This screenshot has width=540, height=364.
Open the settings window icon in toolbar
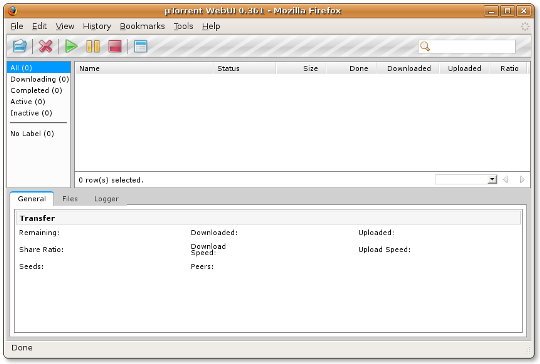(x=141, y=46)
